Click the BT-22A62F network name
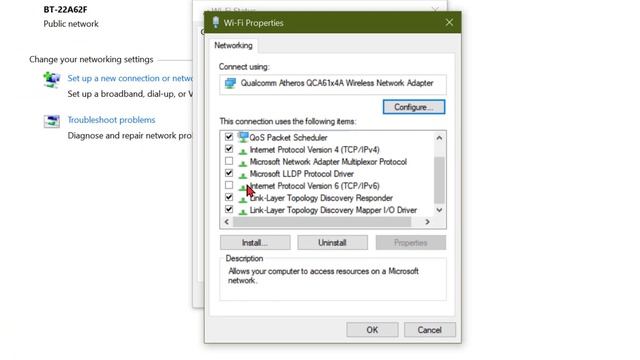Viewport: 640px width, 360px height. click(x=65, y=9)
